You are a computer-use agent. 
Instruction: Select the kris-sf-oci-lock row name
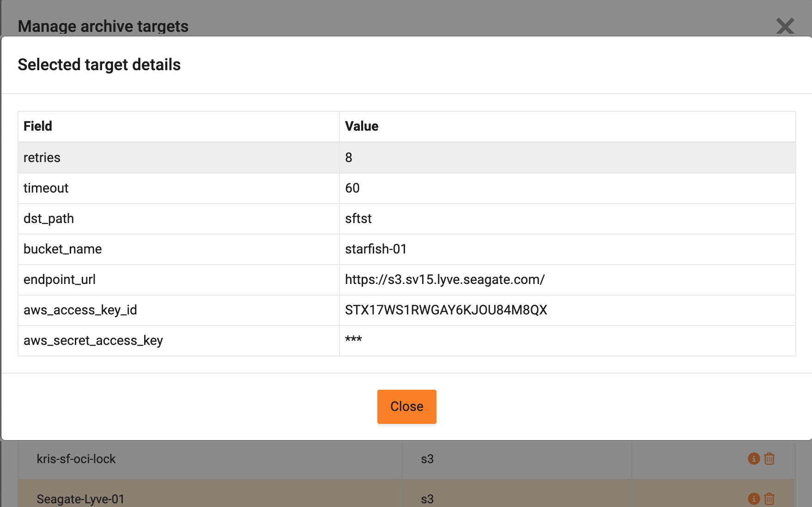76,459
